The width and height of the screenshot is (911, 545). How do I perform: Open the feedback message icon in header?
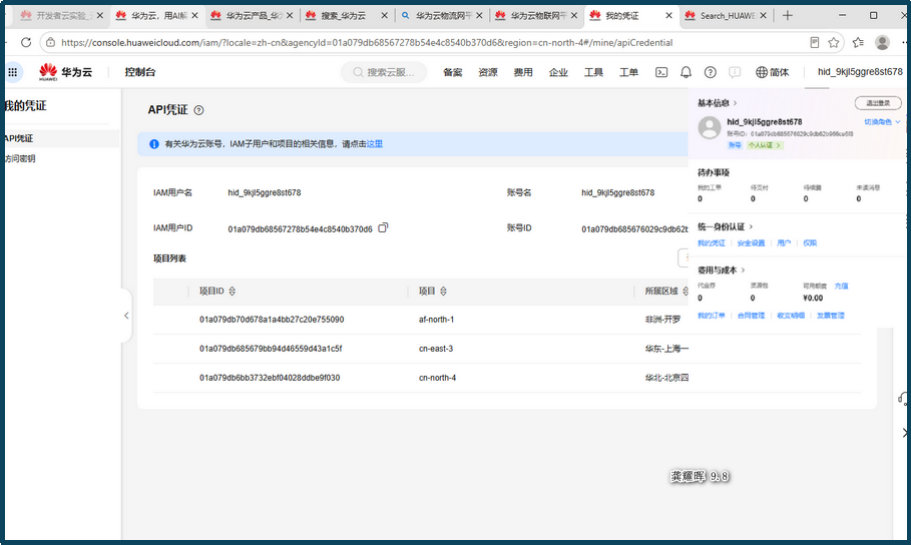pos(734,72)
